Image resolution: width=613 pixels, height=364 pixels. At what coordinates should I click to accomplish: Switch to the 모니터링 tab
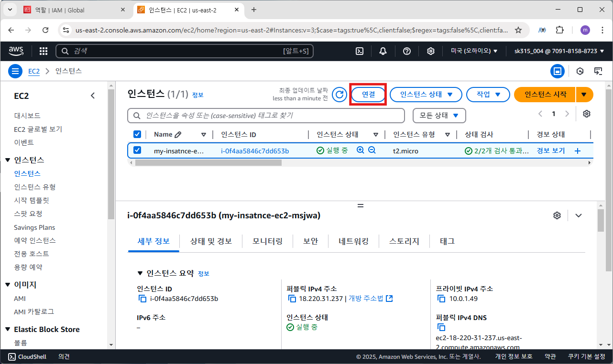(267, 241)
